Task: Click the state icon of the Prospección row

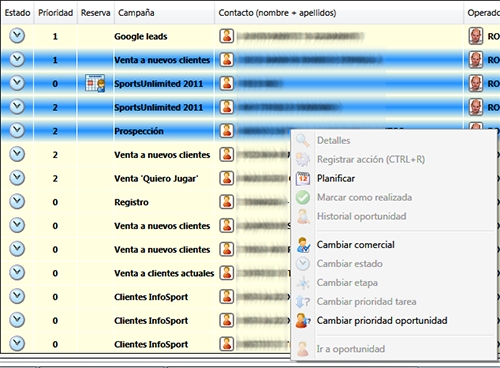Action: click(x=17, y=130)
